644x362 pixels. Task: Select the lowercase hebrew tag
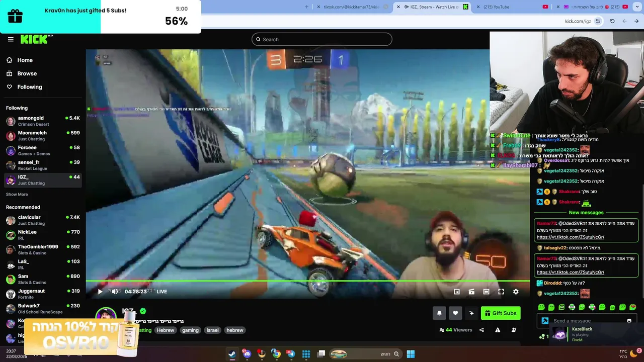(235, 330)
